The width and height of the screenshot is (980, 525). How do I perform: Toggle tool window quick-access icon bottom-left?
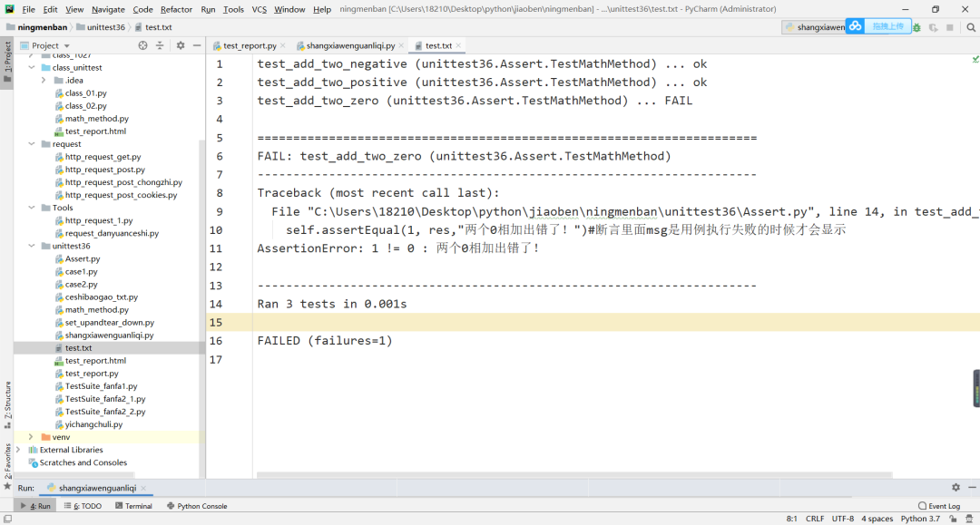[7, 519]
